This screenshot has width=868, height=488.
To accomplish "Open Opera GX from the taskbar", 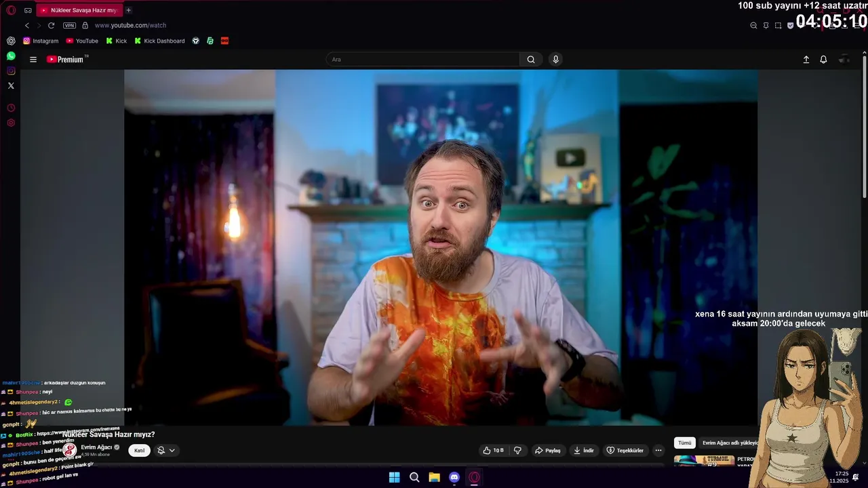I will (x=474, y=477).
